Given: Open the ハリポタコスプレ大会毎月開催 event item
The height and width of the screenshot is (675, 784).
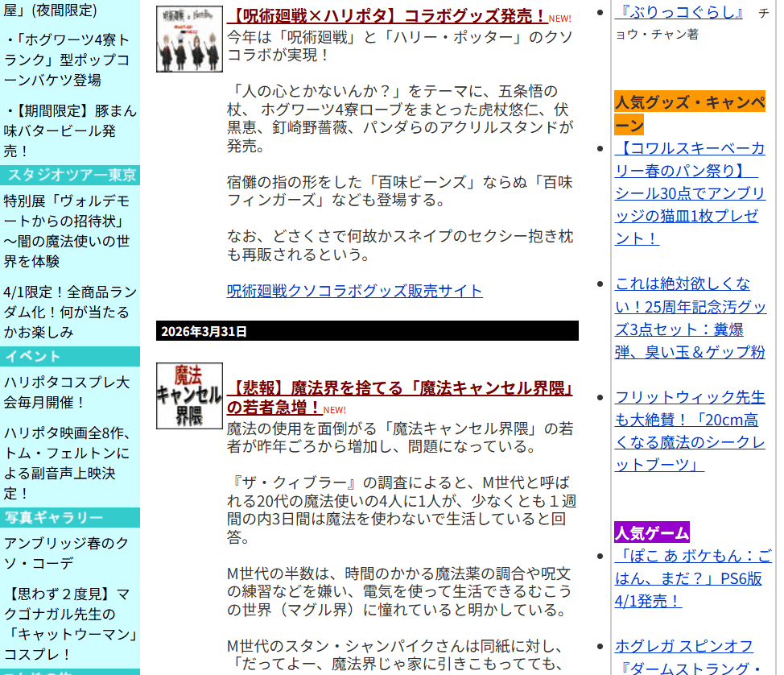Looking at the screenshot, I should (x=67, y=391).
